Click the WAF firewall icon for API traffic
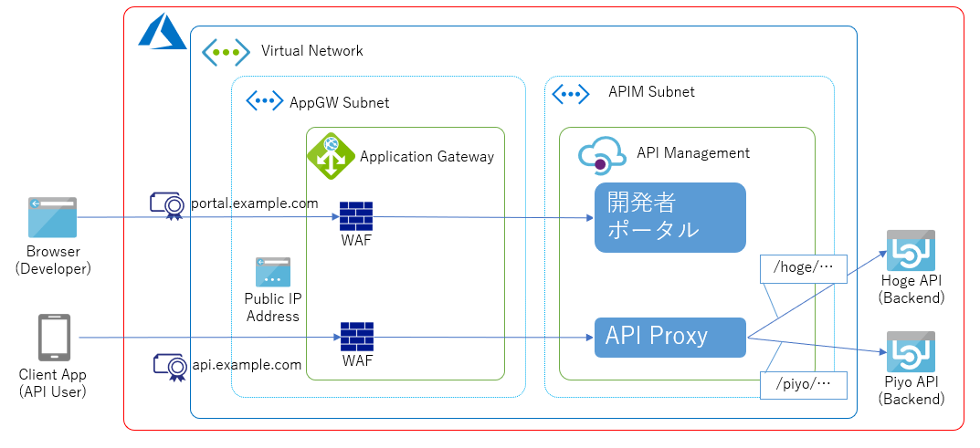The height and width of the screenshot is (448, 980). [357, 337]
